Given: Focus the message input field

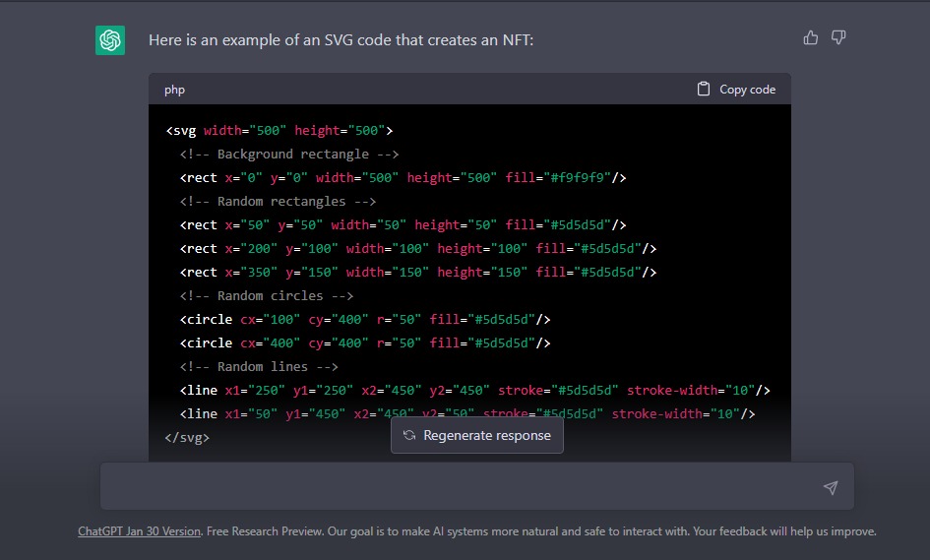Looking at the screenshot, I should pos(477,486).
